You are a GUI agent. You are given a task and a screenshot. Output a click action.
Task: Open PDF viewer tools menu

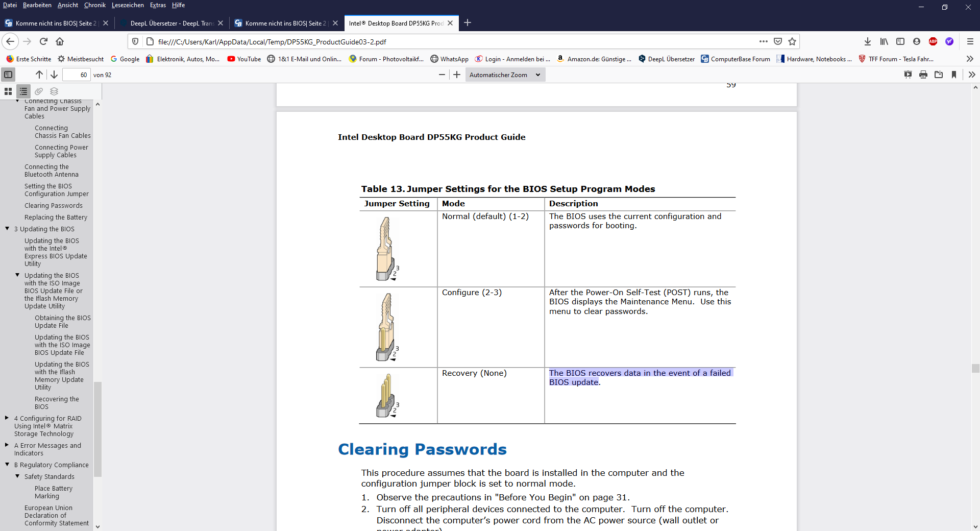coord(972,75)
